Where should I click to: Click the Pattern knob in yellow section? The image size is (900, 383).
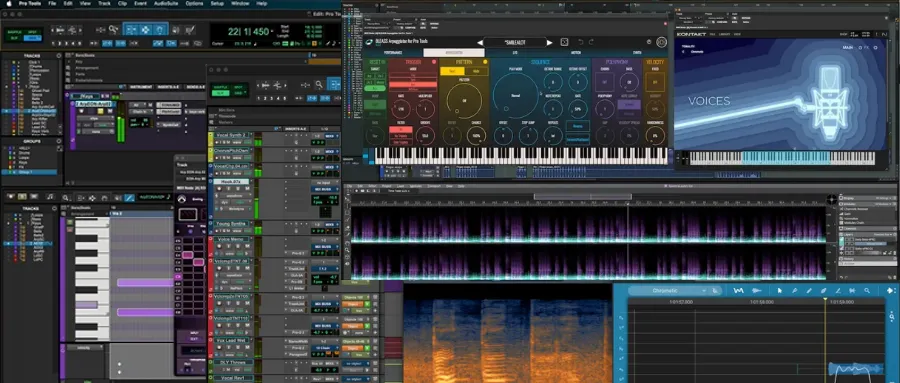[x=464, y=101]
